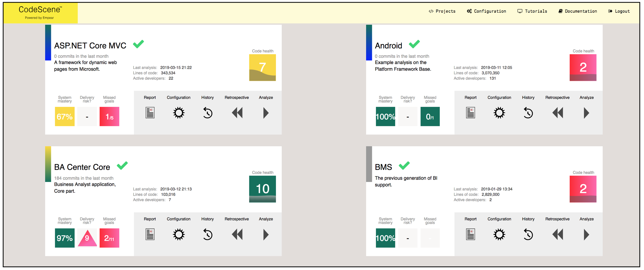Click ASP.NET missed goals 1/5 tile
644x270 pixels.
109,116
